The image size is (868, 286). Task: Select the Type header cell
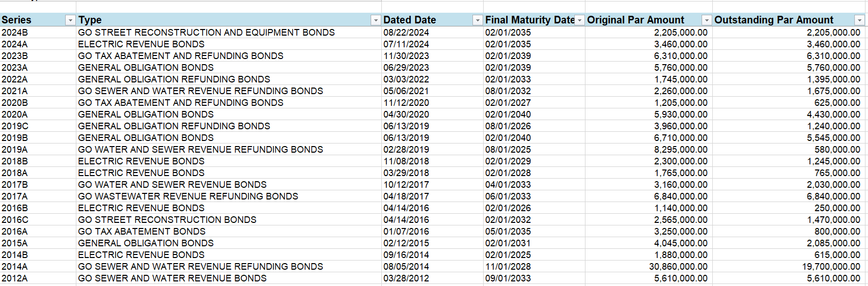tap(204, 20)
